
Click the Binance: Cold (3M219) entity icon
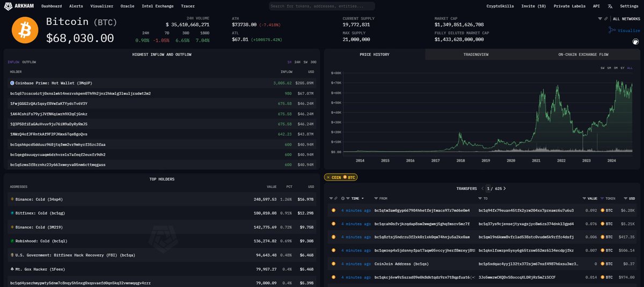[x=12, y=227]
